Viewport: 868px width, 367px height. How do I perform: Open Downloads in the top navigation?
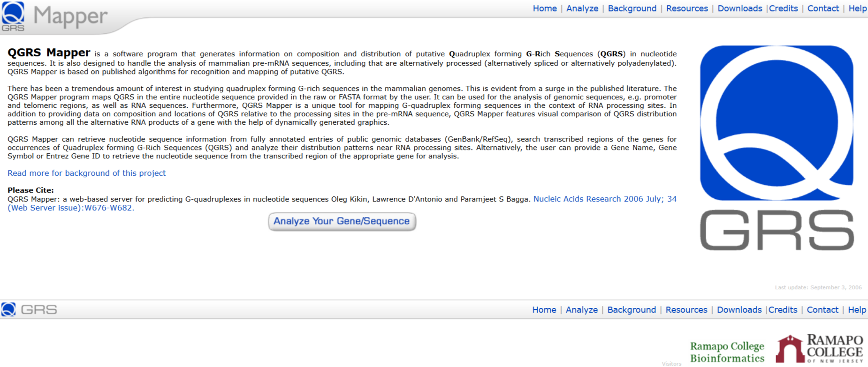tap(740, 8)
